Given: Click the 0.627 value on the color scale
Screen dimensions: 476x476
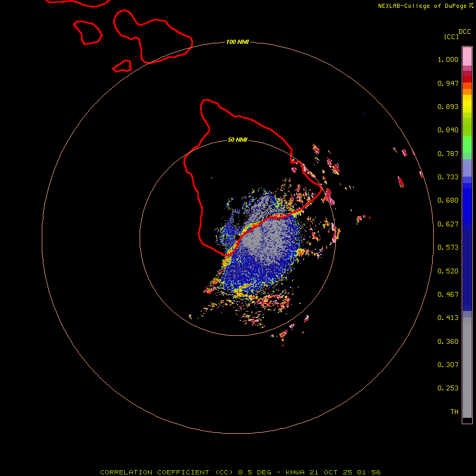Looking at the screenshot, I should [448, 224].
